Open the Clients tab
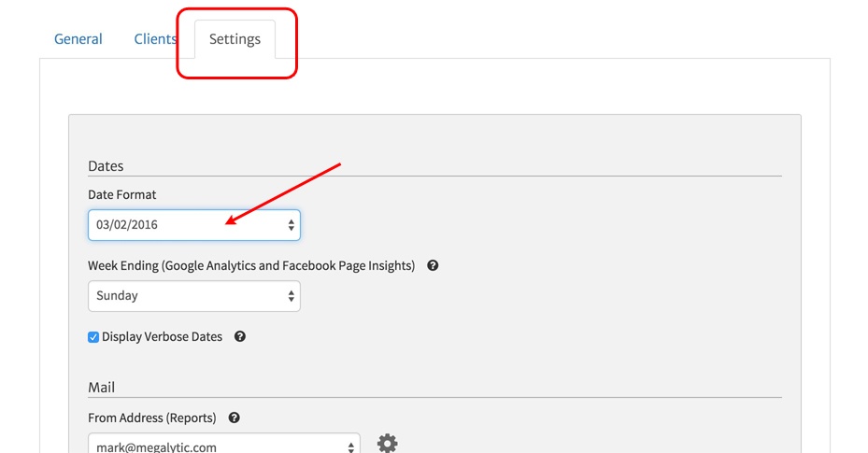Screen dimensions: 868x453 click(x=155, y=39)
